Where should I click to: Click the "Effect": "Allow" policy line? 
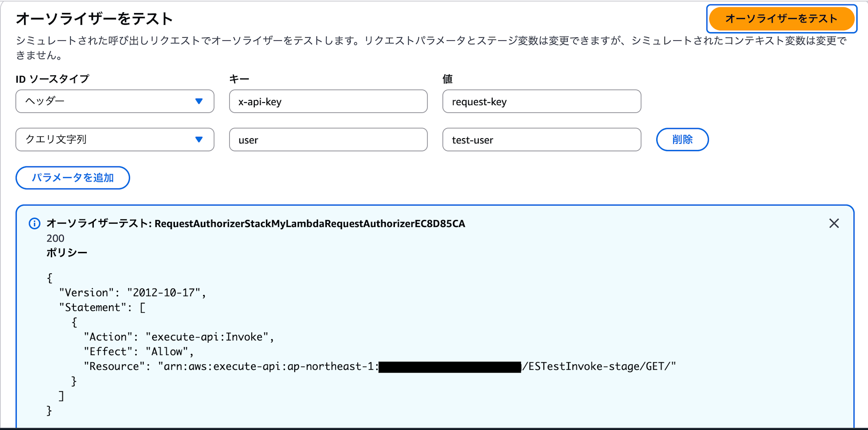[x=139, y=352]
